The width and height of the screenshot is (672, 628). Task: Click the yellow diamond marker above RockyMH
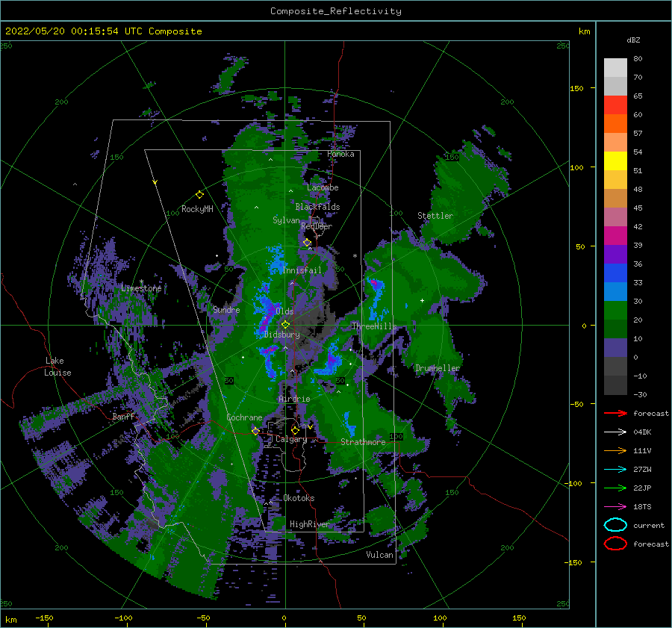click(x=199, y=195)
